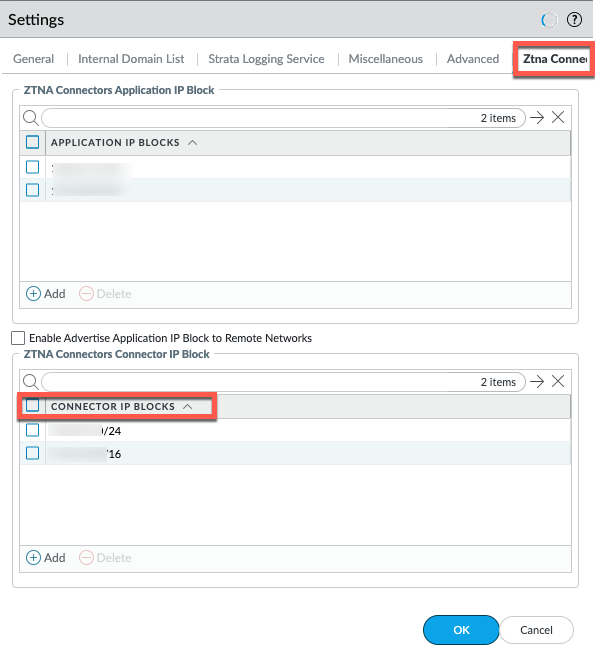Apply filter arrow in Connector IP Block search
The height and width of the screenshot is (660, 595).
[537, 381]
